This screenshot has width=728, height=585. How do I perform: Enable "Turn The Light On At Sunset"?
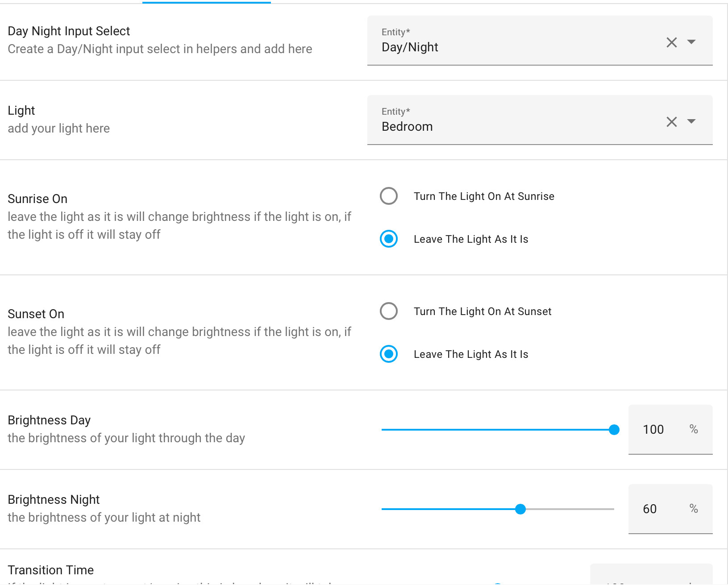(389, 311)
